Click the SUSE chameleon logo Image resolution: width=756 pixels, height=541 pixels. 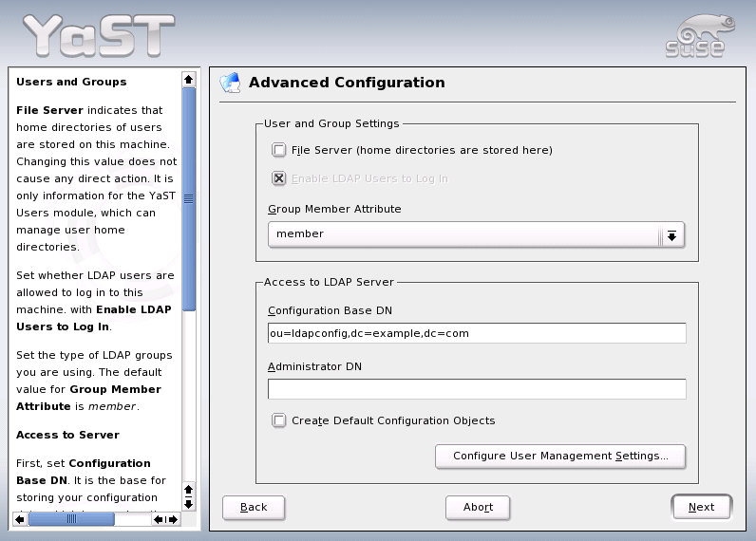pyautogui.click(x=700, y=36)
